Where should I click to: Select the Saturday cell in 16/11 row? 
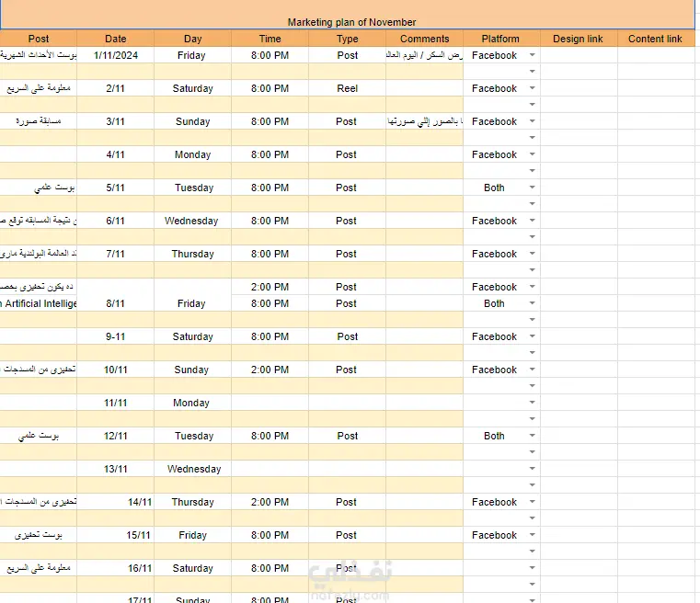(193, 568)
